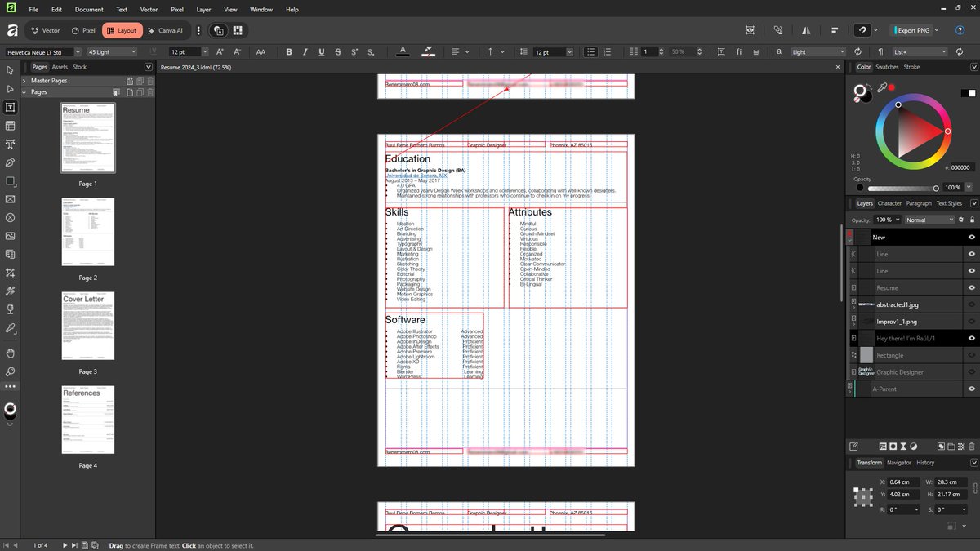Open the font weight 45 Light dropdown
This screenshot has width=980, height=551.
click(111, 51)
